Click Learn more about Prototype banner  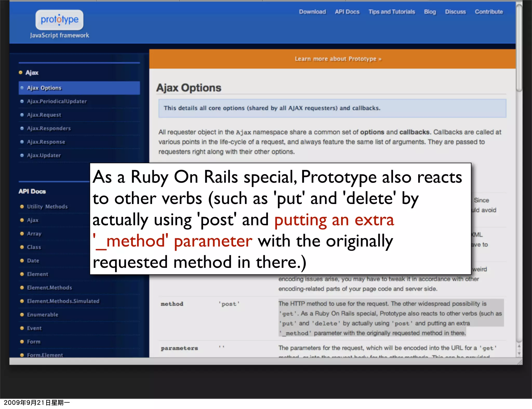click(x=338, y=59)
